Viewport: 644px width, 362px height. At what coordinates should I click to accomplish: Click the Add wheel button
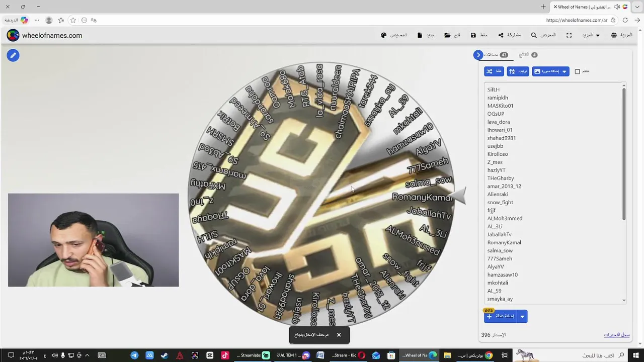(501, 316)
